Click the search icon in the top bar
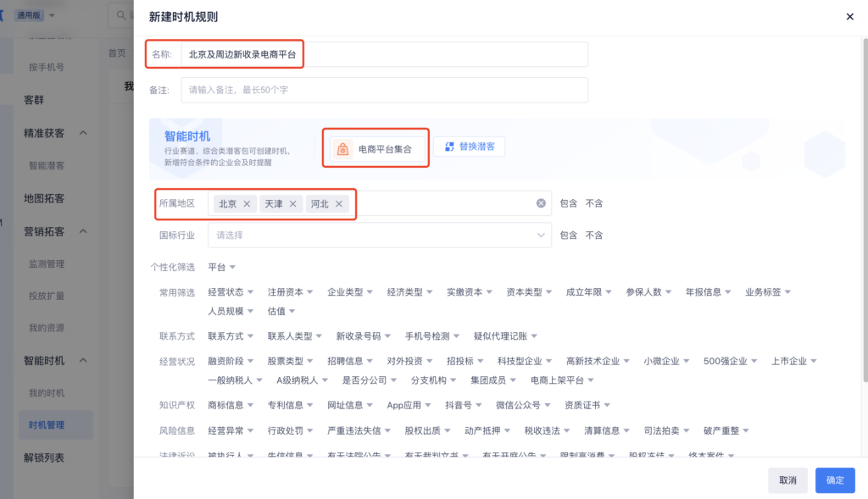Image resolution: width=868 pixels, height=499 pixels. [x=123, y=15]
